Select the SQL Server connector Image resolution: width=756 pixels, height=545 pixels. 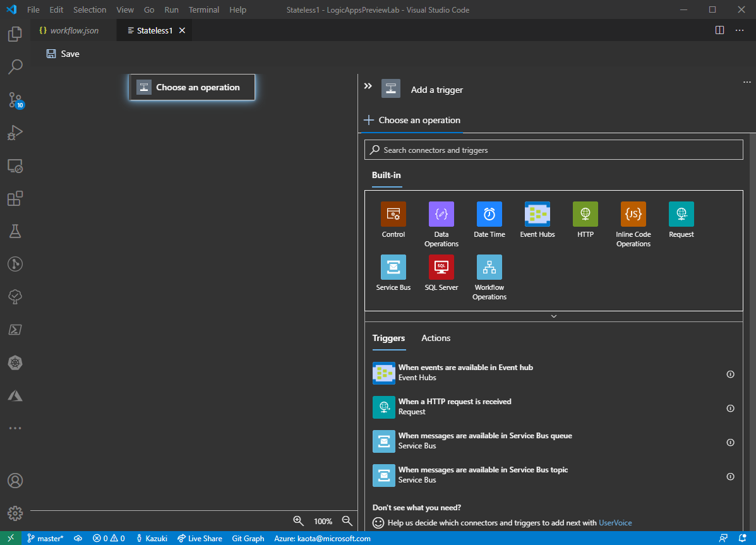click(x=441, y=273)
